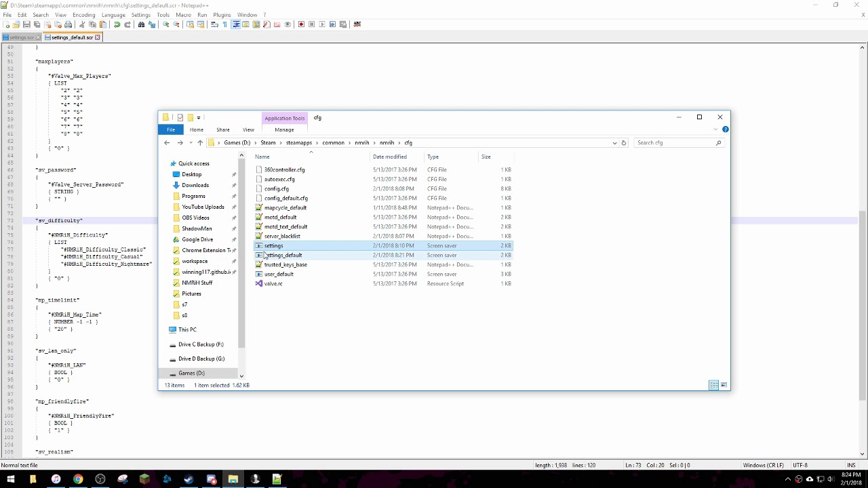Navigate to the nmrih breadcrumb link
This screenshot has width=868, height=488.
point(362,142)
